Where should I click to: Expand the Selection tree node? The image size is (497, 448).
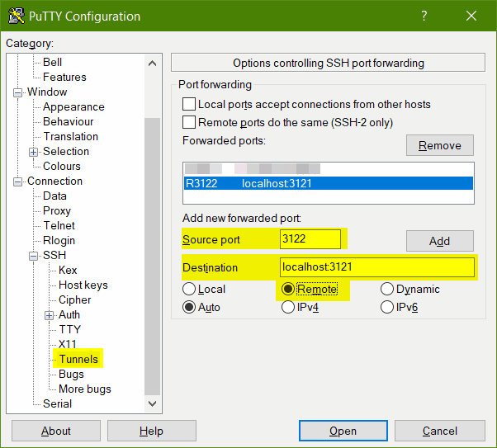34,152
